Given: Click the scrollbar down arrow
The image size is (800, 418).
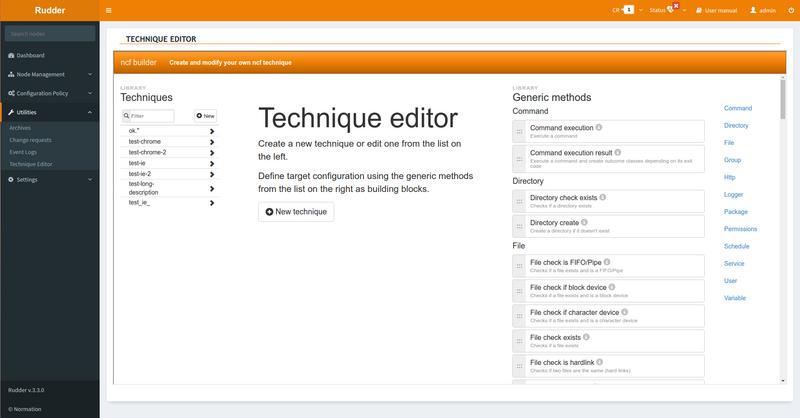Looking at the screenshot, I should point(783,381).
